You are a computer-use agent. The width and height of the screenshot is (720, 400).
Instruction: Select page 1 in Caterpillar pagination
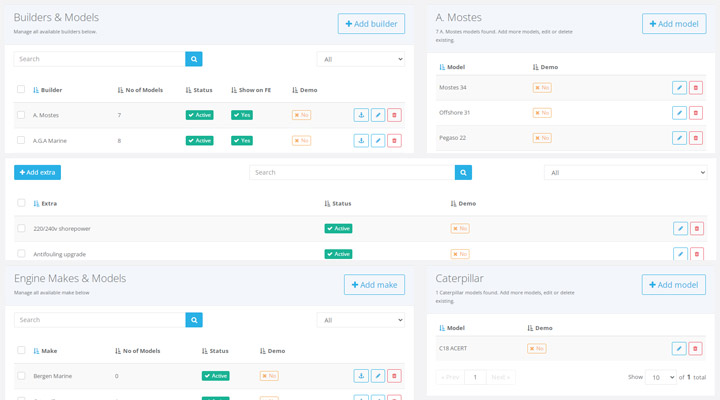pyautogui.click(x=475, y=377)
